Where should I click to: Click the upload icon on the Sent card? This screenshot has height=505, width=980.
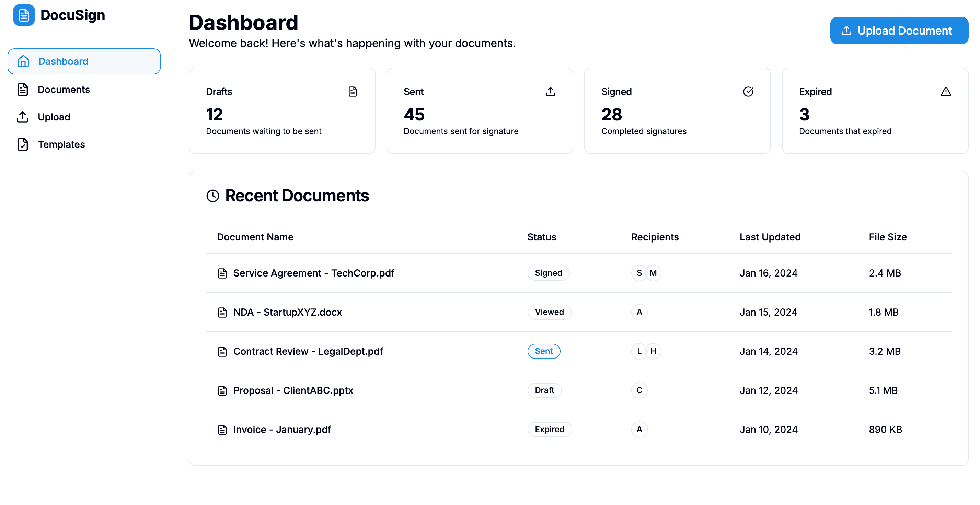click(550, 91)
